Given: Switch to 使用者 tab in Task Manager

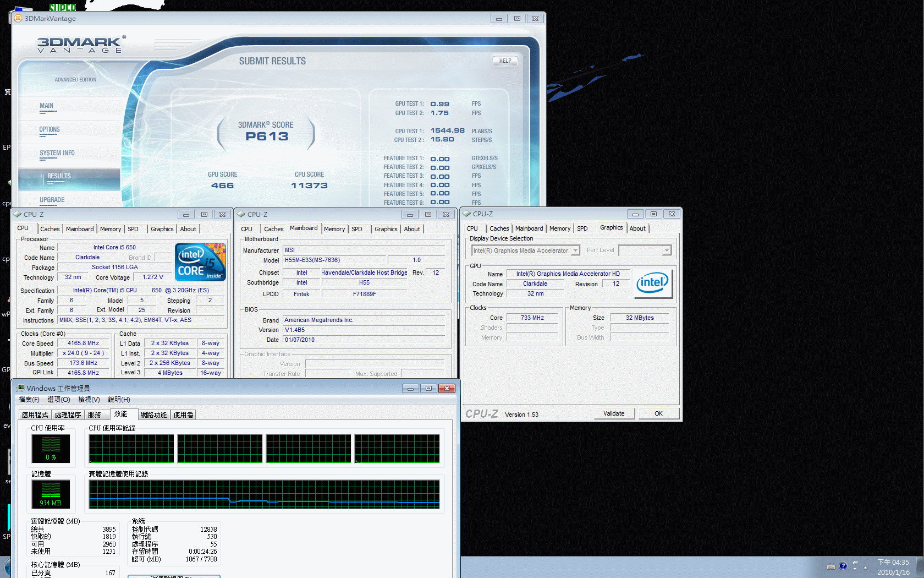Looking at the screenshot, I should pos(184,415).
